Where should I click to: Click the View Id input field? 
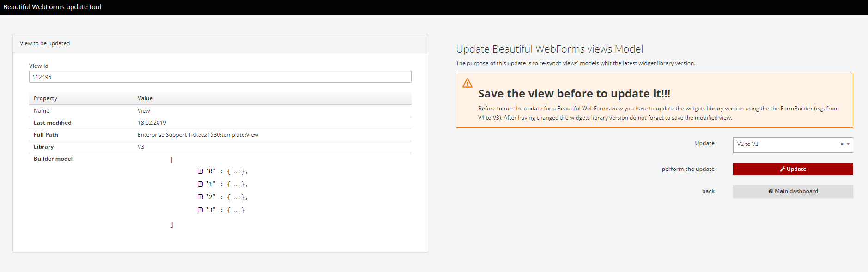tap(220, 77)
